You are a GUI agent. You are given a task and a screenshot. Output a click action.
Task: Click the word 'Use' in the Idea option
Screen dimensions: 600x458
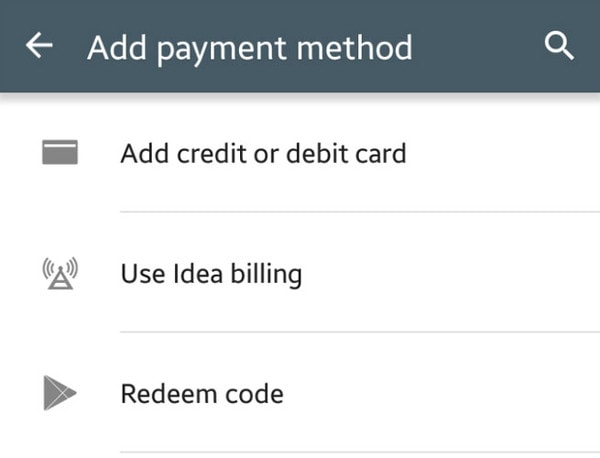coord(143,274)
